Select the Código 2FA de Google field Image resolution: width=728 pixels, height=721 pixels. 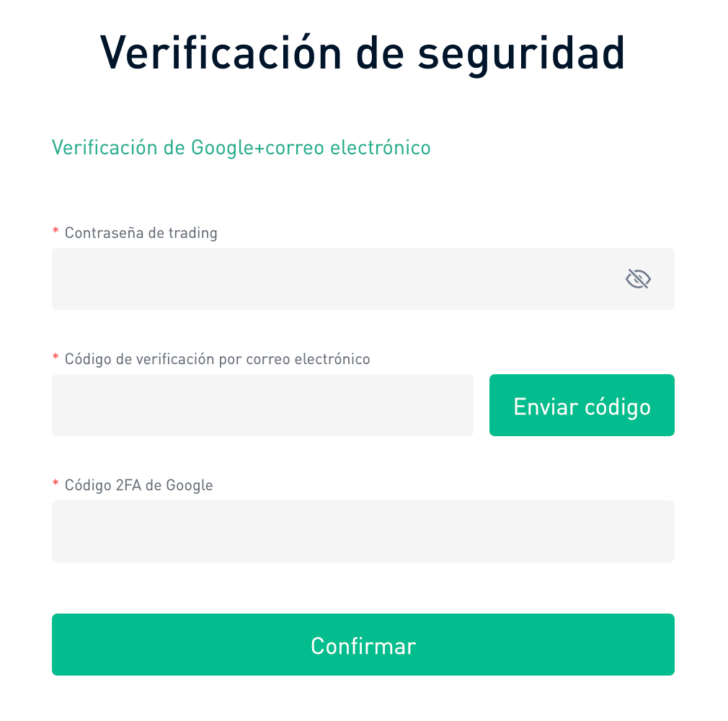(x=363, y=531)
